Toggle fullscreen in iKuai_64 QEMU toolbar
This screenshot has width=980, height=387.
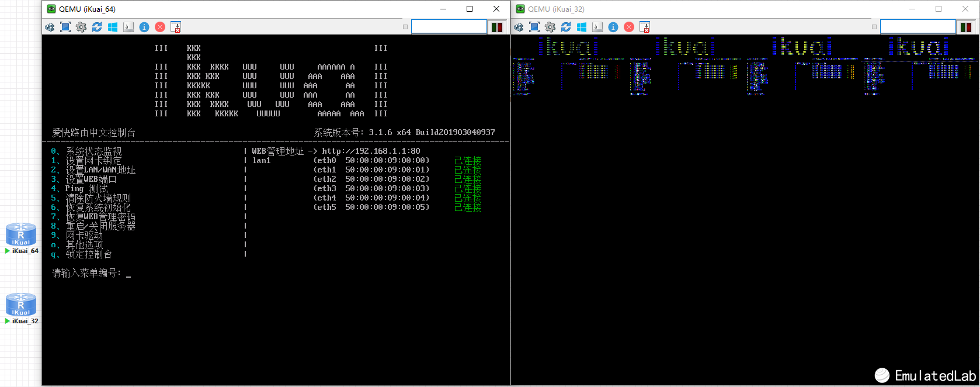(x=65, y=27)
